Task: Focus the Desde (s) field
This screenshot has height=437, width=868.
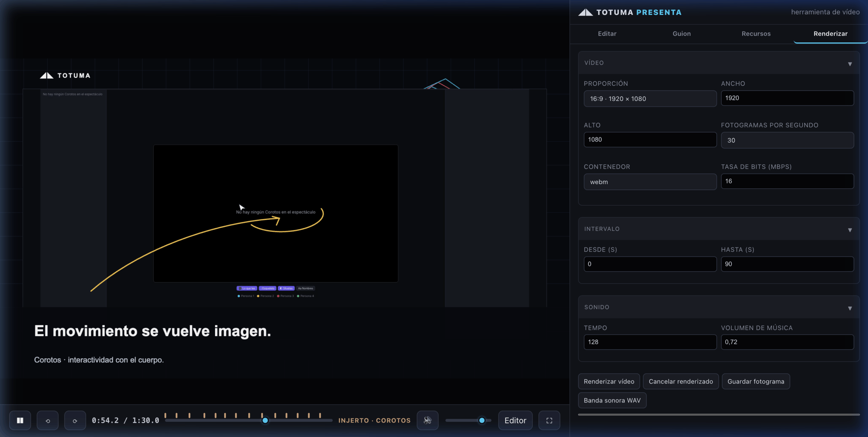Action: point(650,264)
